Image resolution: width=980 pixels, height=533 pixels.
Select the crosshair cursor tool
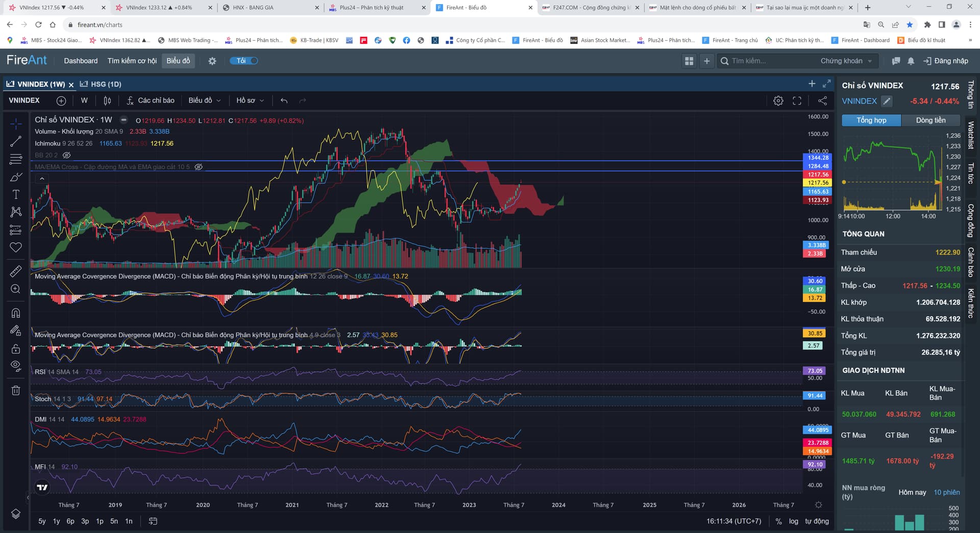pos(16,123)
